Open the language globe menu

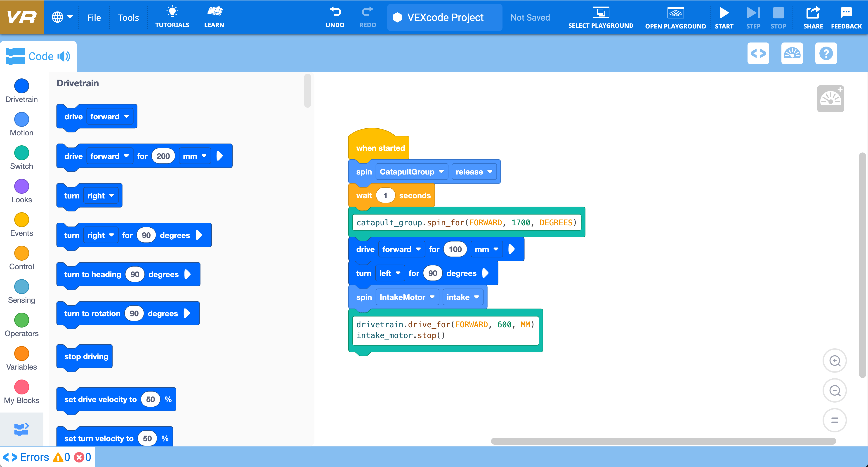tap(62, 17)
